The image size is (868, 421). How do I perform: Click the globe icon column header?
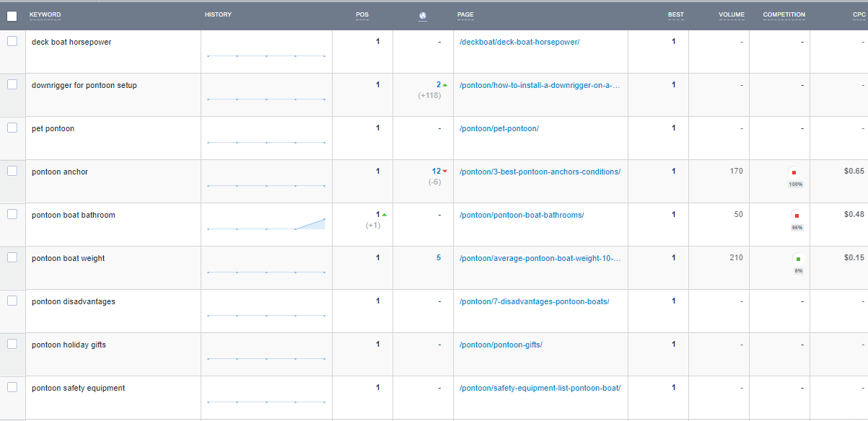[x=423, y=16]
